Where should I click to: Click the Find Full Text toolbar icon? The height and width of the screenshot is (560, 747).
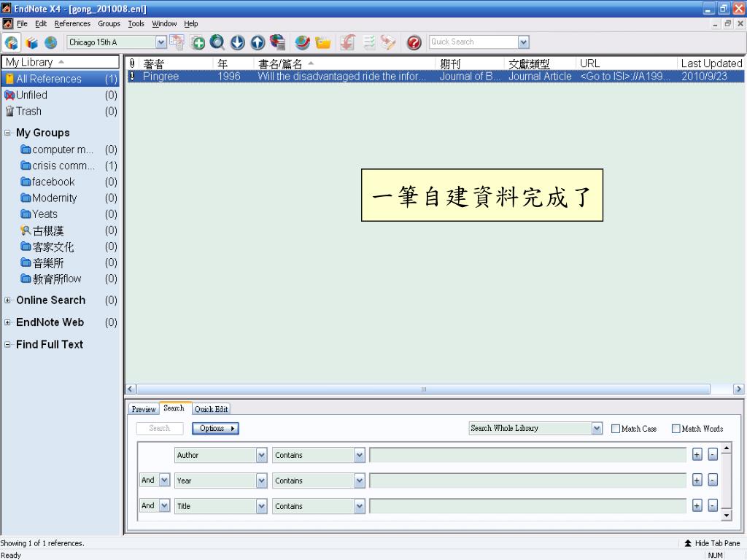[x=277, y=42]
